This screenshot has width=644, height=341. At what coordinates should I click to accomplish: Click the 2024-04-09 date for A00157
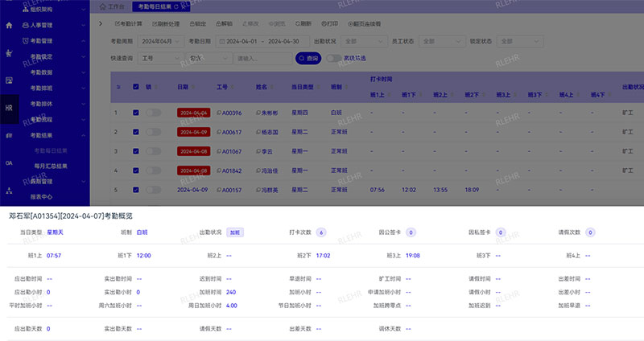[x=192, y=190]
